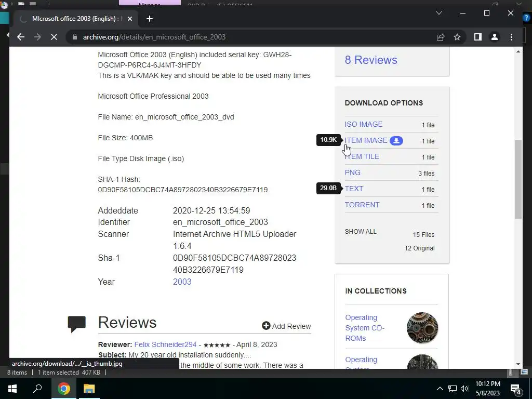Viewport: 532px width, 399px height.
Task: Open the Windows Start menu
Action: pyautogui.click(x=12, y=389)
